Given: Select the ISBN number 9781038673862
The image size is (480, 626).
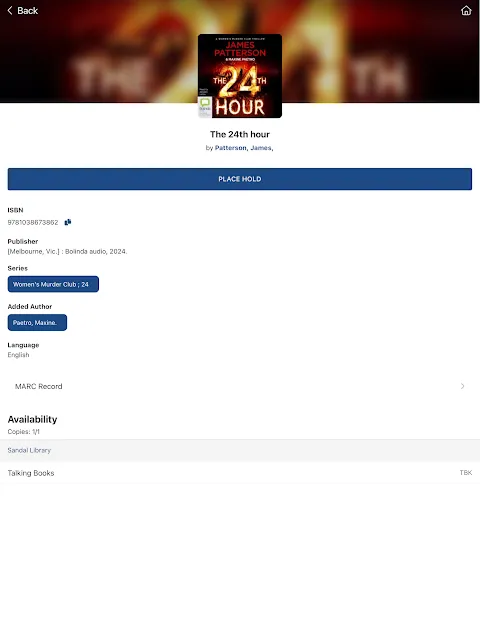Looking at the screenshot, I should (33, 222).
